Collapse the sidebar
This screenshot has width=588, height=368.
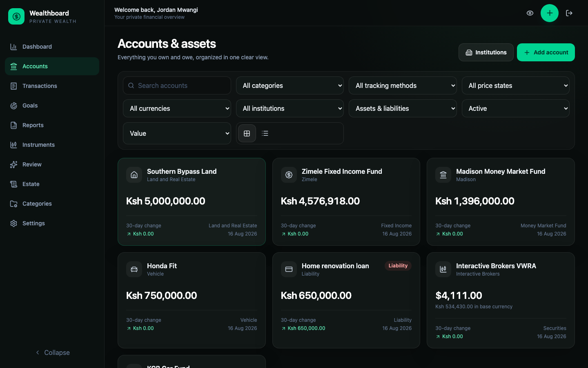click(52, 352)
